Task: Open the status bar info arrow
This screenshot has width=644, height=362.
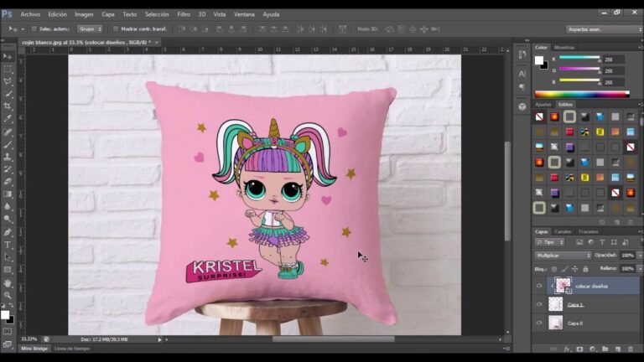Action: pos(159,339)
